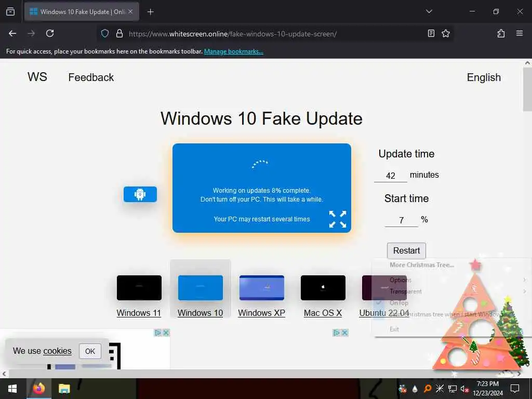Open the Feedback link in the header
The height and width of the screenshot is (399, 532).
click(x=91, y=77)
